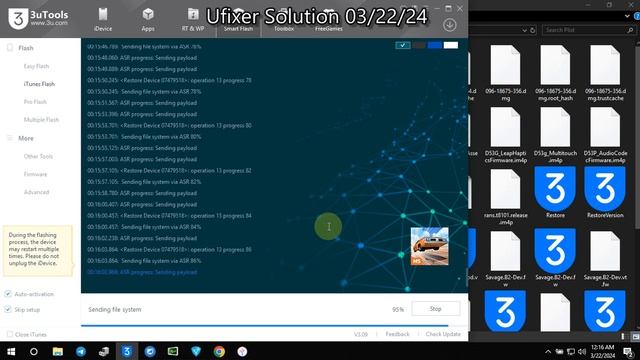Open the notification center icon
The width and height of the screenshot is (640, 360).
(x=628, y=351)
